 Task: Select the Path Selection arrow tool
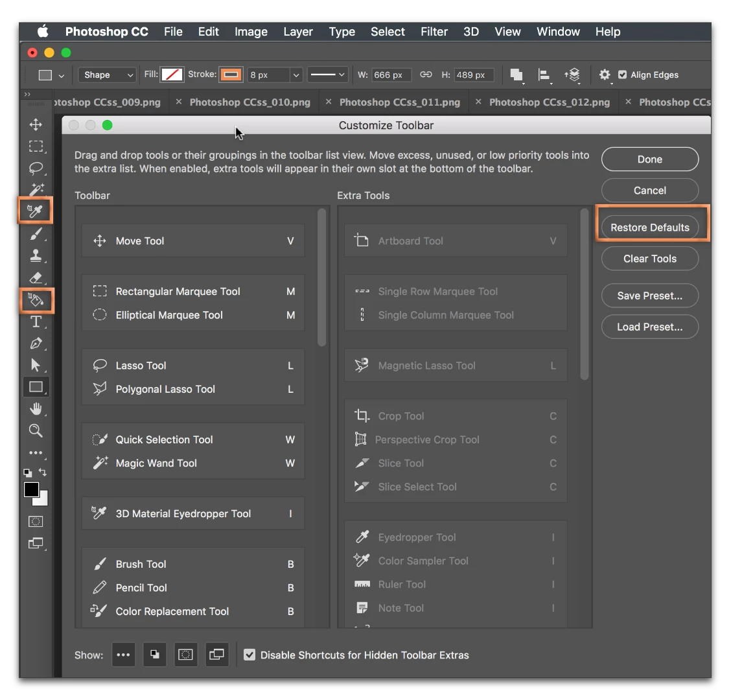click(36, 365)
